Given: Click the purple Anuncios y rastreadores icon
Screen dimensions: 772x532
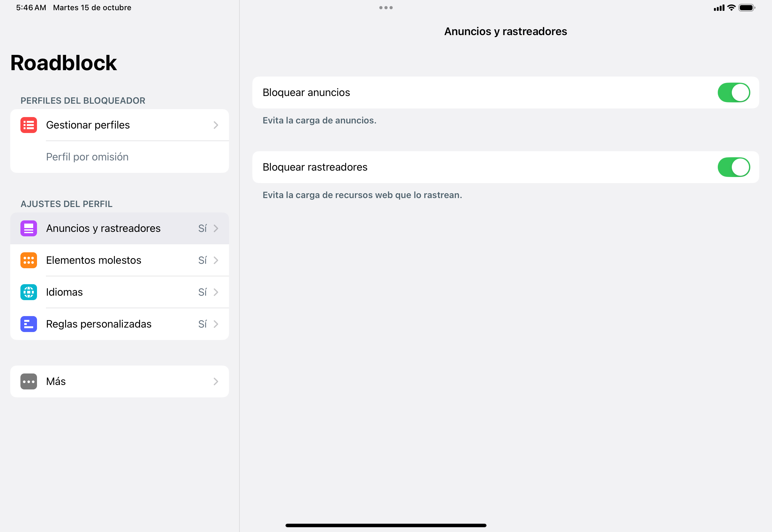Looking at the screenshot, I should (29, 228).
